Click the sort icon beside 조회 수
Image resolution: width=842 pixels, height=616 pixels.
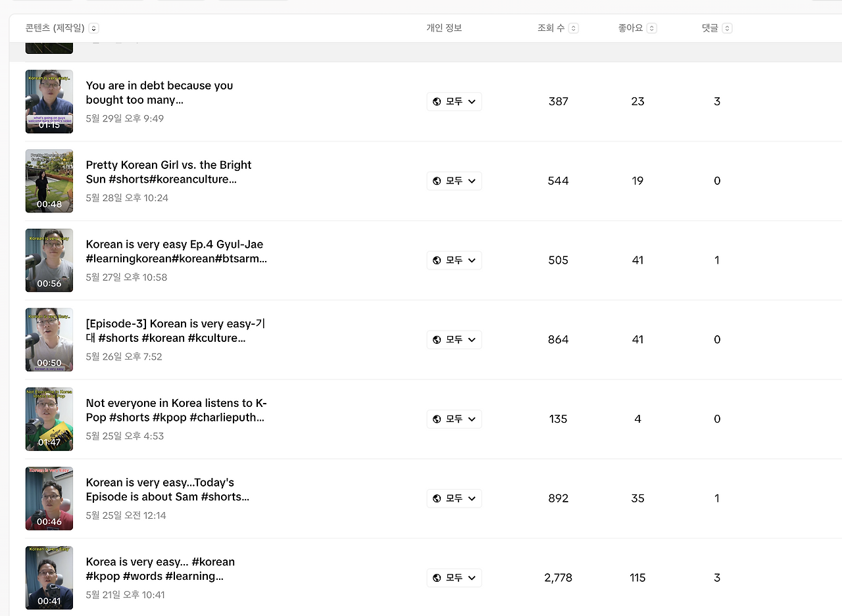click(x=574, y=28)
